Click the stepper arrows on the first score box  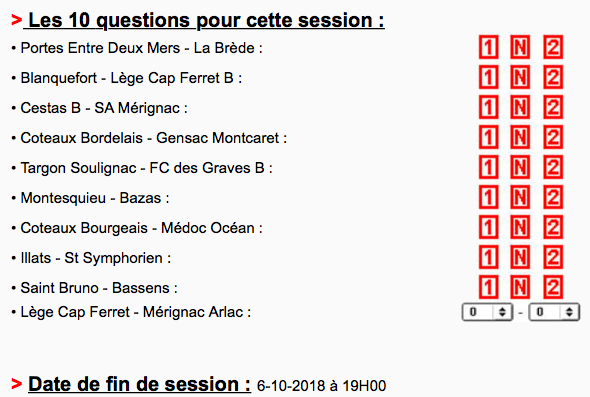pos(502,312)
